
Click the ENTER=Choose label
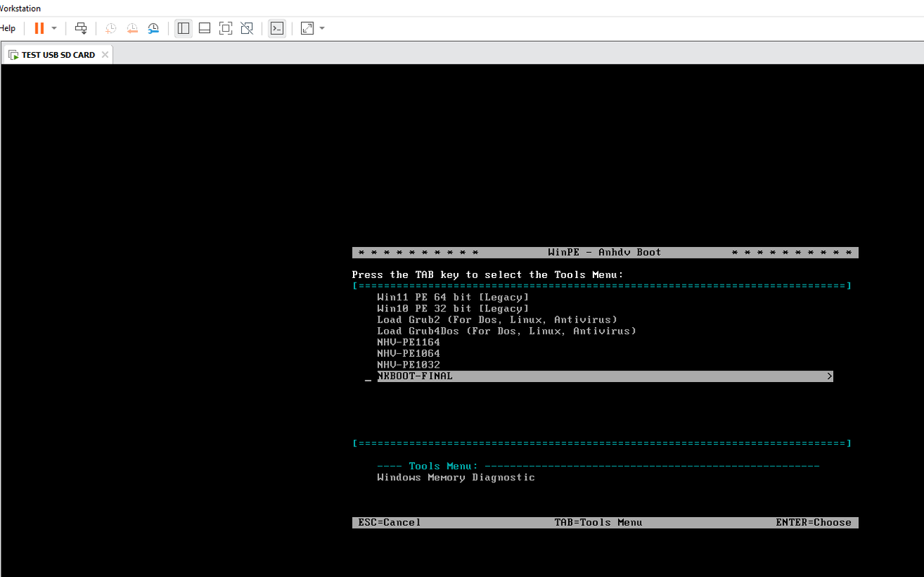(x=814, y=522)
